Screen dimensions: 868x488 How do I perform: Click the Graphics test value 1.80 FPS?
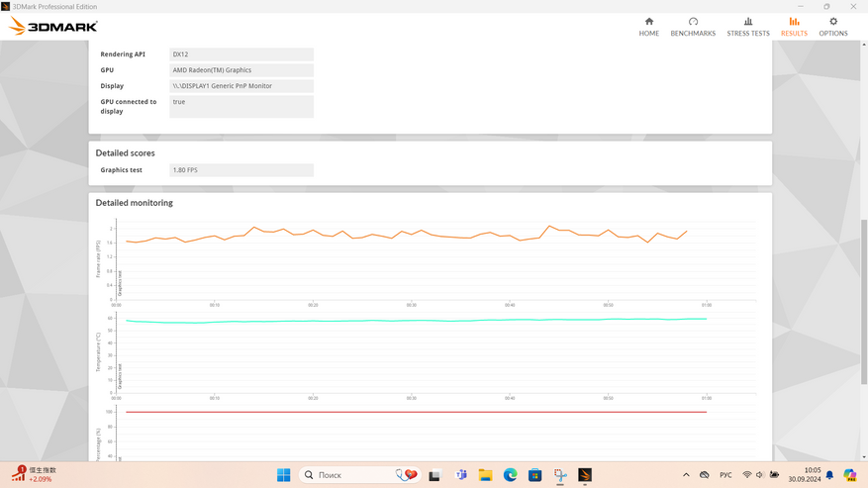pyautogui.click(x=241, y=170)
